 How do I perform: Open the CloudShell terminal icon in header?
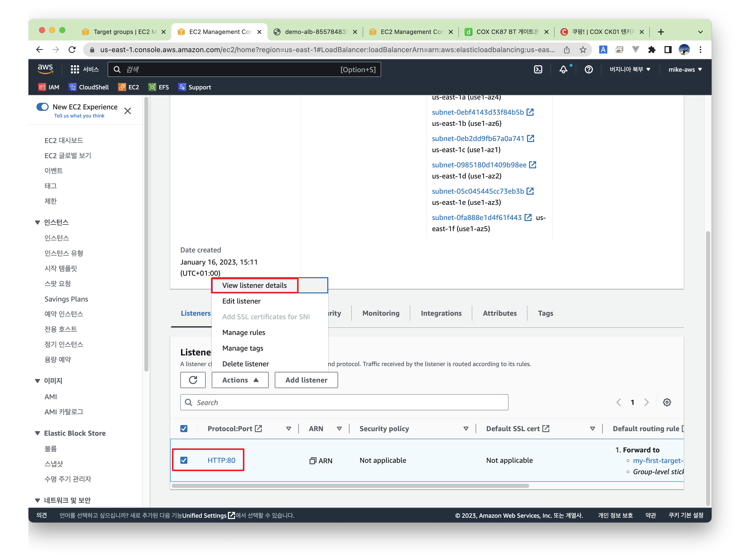click(x=538, y=70)
